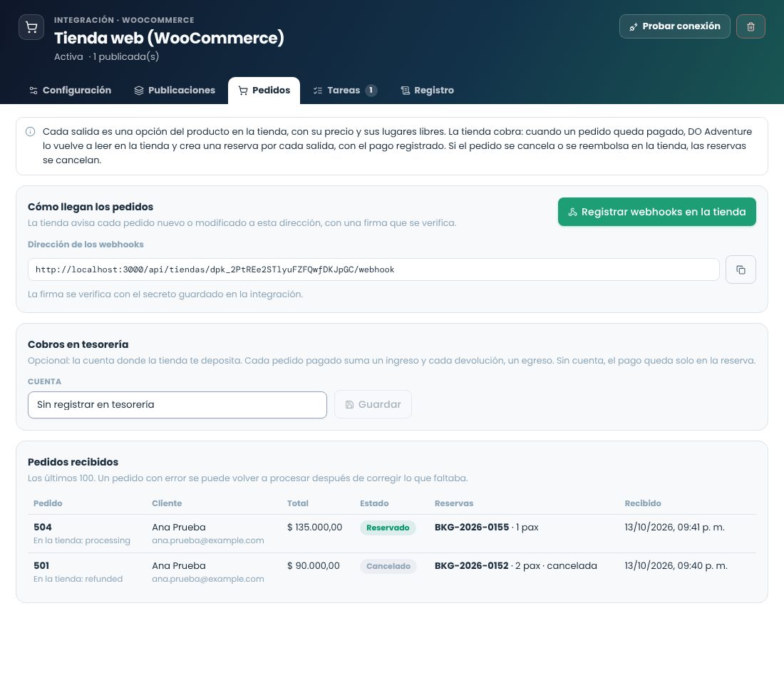
Task: Click the 'Activa · 1 publicada(s)' status text
Action: [106, 56]
